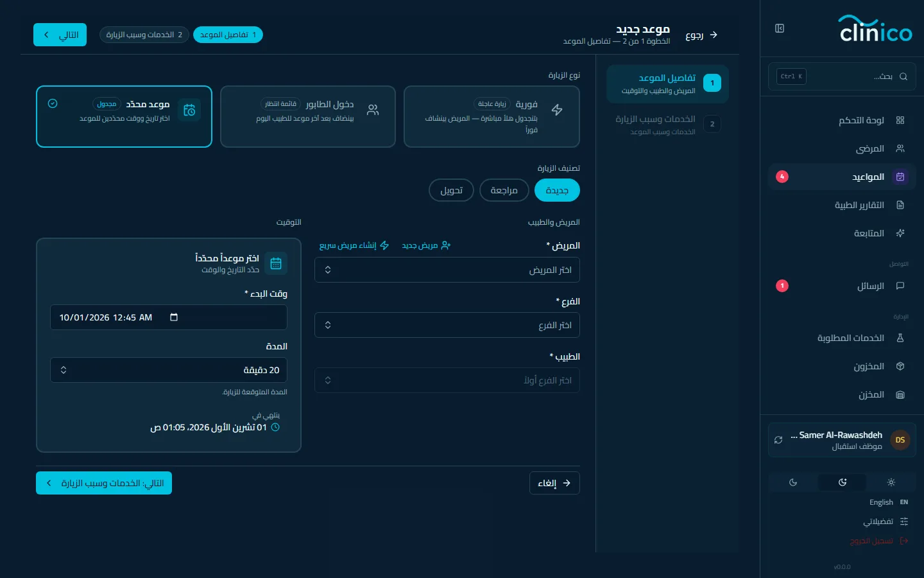Click step pill 1 تفاصيل الموعد in header
The width and height of the screenshot is (924, 578).
point(228,35)
